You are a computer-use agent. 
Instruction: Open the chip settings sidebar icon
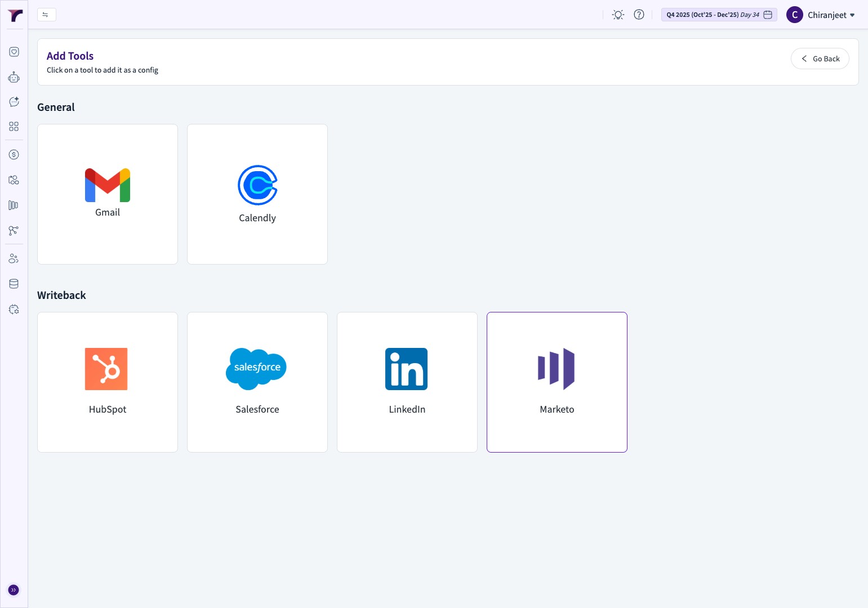coord(14,309)
